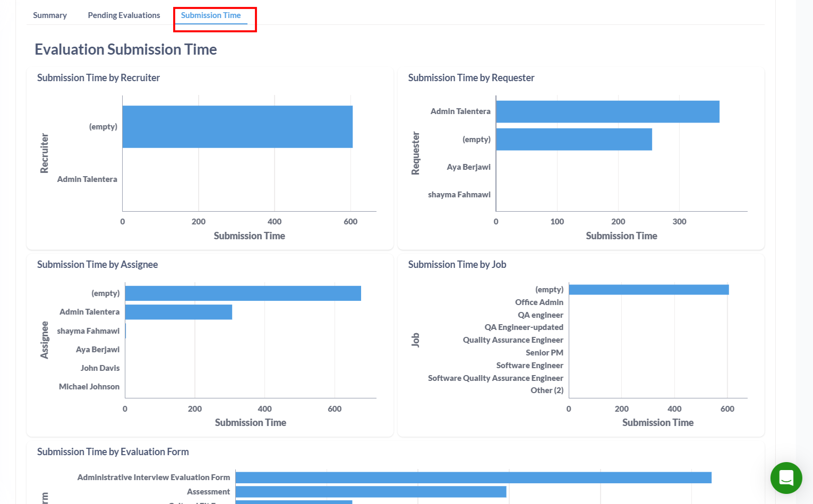This screenshot has height=504, width=813.
Task: Click the Submission Time by Job title
Action: (x=457, y=265)
